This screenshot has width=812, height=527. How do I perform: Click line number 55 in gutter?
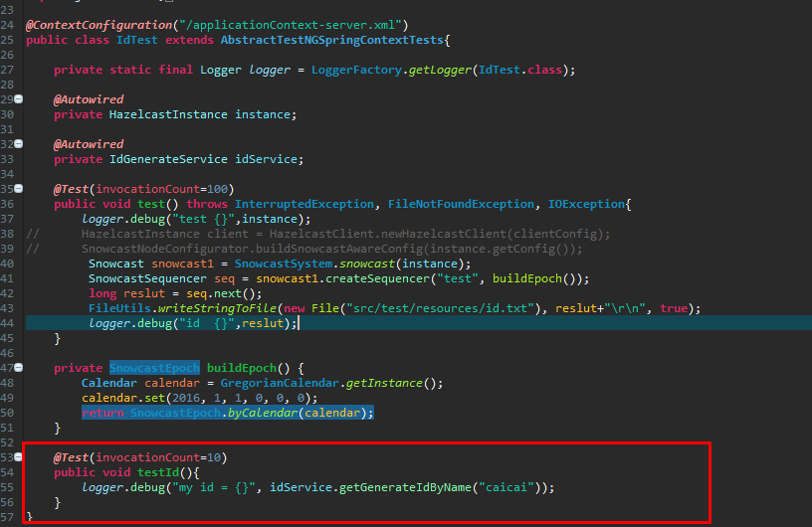pyautogui.click(x=7, y=487)
